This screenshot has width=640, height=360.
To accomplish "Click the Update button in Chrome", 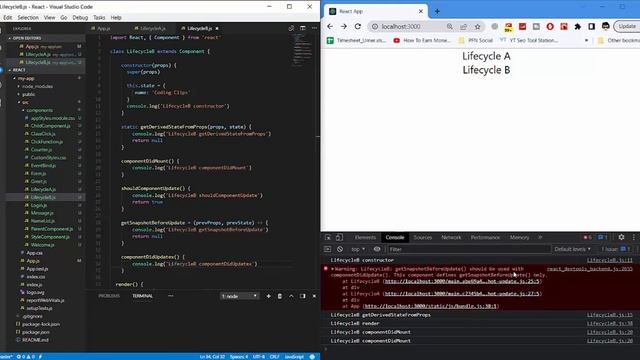I will 627,27.
